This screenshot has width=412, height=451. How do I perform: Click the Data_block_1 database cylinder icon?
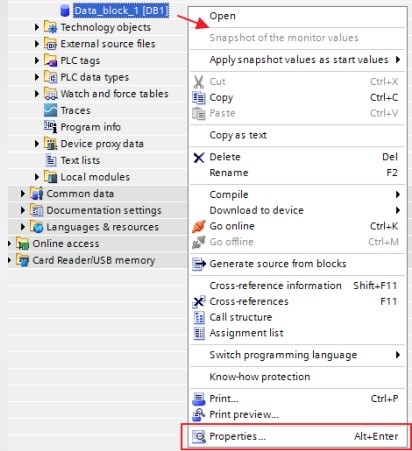tap(65, 11)
